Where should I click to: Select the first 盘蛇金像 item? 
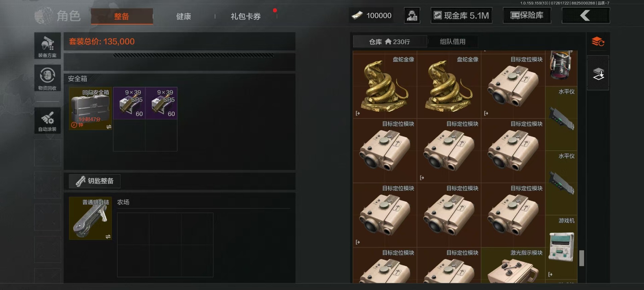coord(385,86)
